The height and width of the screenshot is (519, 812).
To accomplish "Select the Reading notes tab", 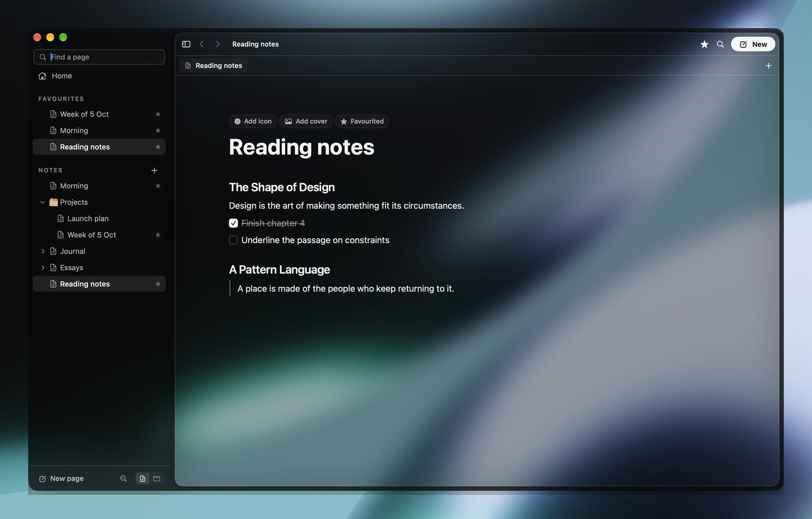I will click(213, 66).
